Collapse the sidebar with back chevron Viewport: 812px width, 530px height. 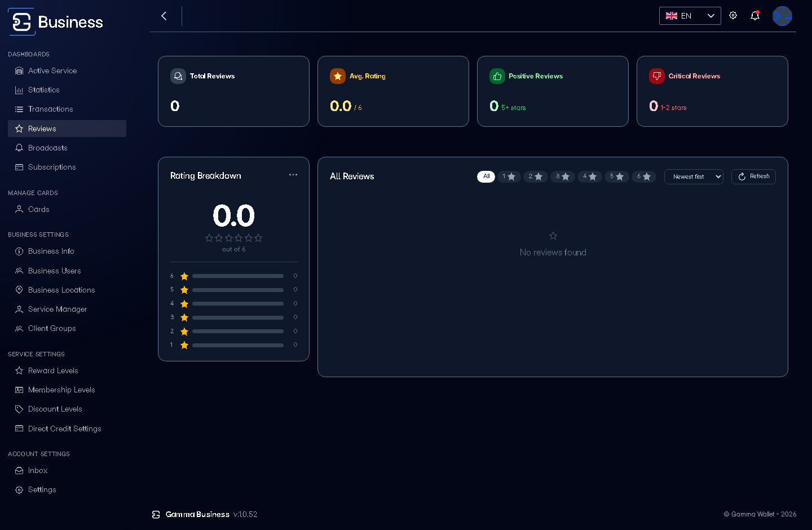[164, 16]
